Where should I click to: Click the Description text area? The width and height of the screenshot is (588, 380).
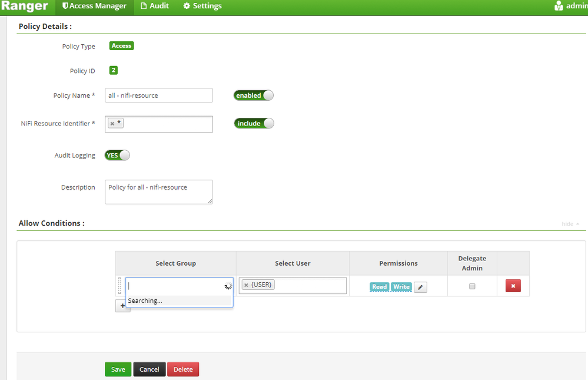click(x=159, y=192)
